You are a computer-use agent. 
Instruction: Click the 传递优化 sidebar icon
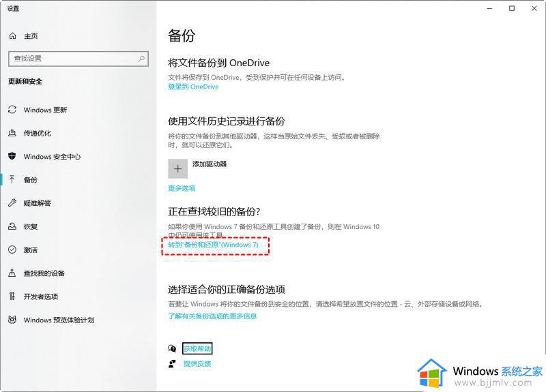pos(12,133)
